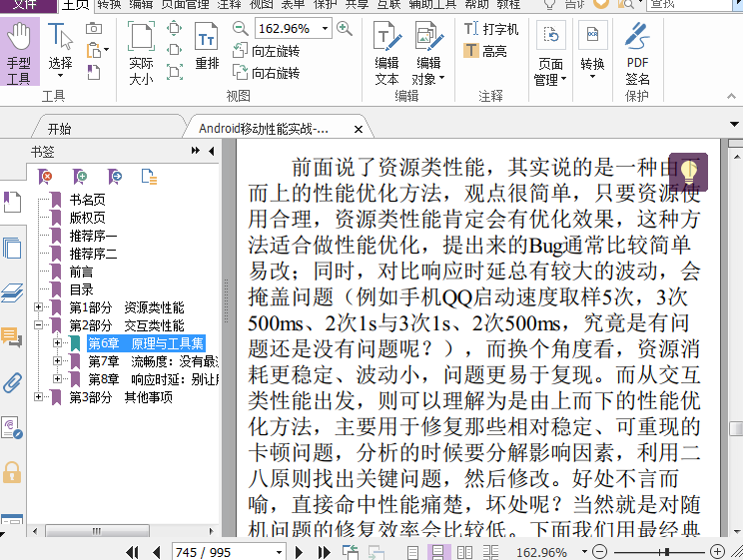
Task: Open the 文件 menu
Action: pyautogui.click(x=25, y=5)
